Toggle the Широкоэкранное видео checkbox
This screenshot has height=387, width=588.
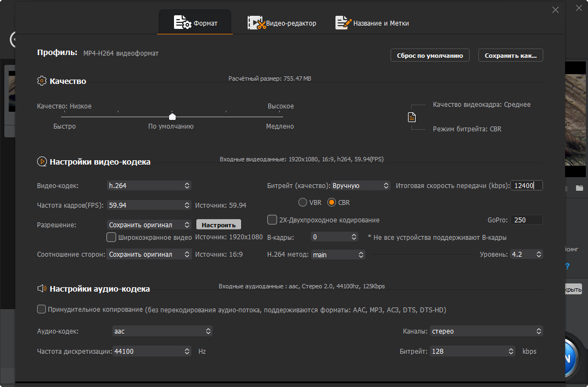(111, 237)
